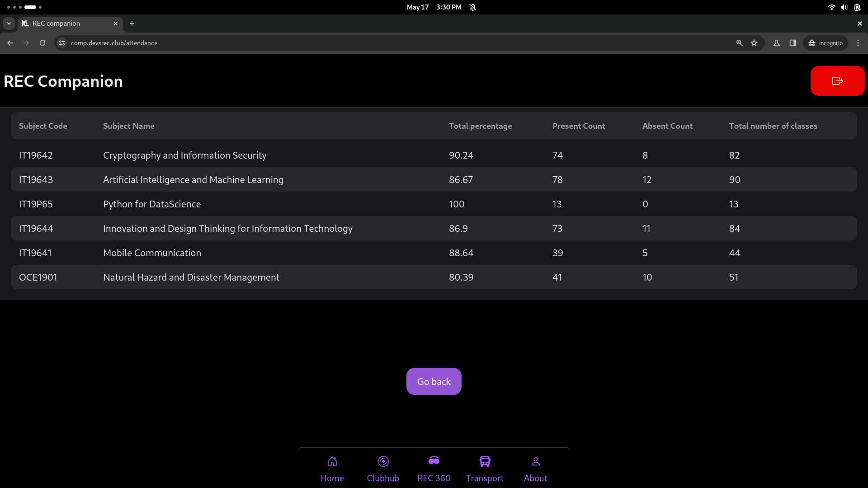Select Innovation and Design Thinking row name

(227, 229)
